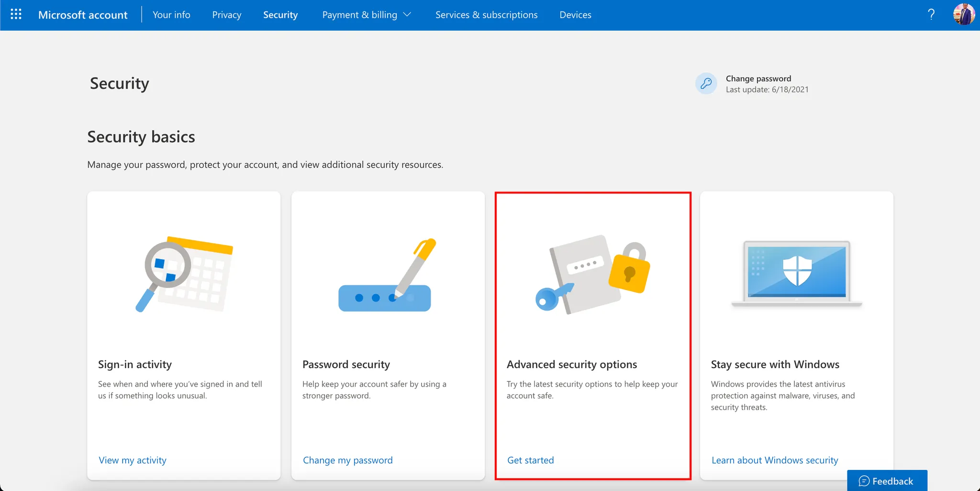Click the Change password key icon
This screenshot has height=491, width=980.
[x=706, y=84]
